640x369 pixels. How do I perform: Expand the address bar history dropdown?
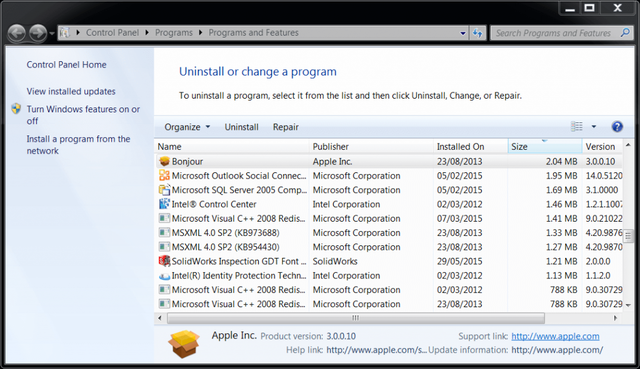[463, 33]
